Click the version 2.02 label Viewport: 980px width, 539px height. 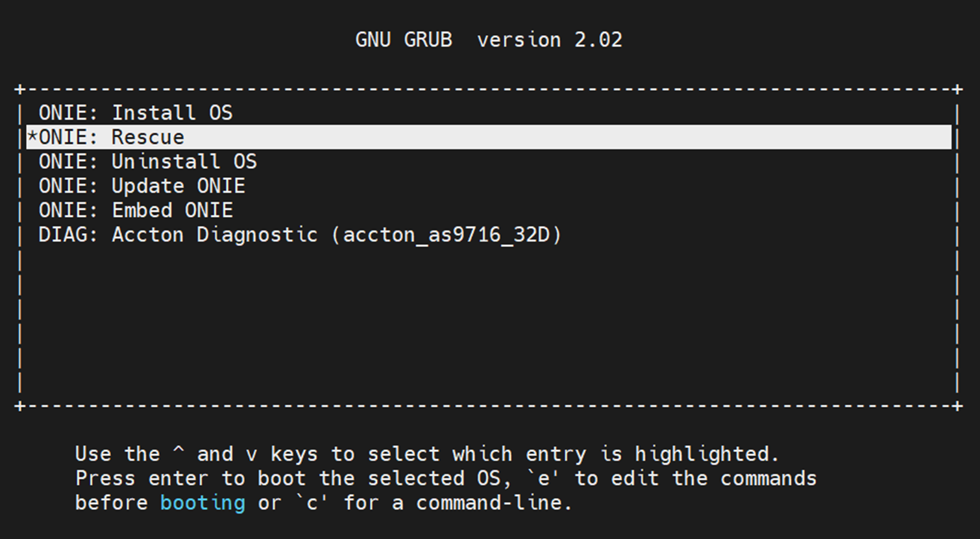coord(550,40)
